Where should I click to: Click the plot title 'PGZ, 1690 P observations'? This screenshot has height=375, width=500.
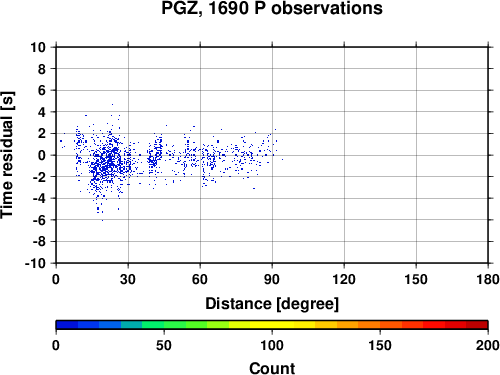(x=272, y=8)
